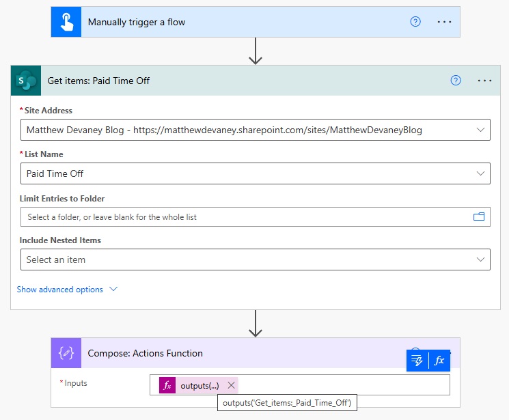Open the fx expression editor button

439,361
